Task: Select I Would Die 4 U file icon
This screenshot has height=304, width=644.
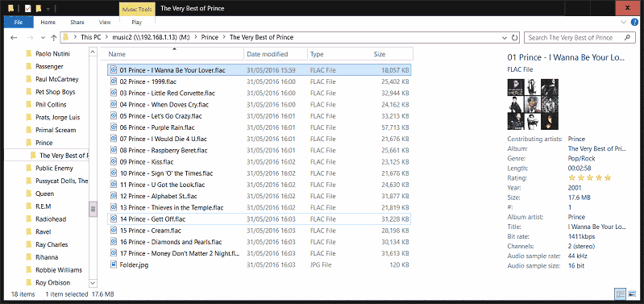Action: tap(114, 139)
